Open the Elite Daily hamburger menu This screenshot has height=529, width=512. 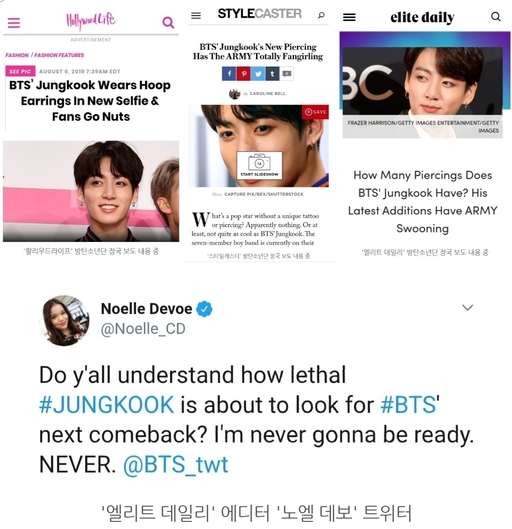coord(349,17)
